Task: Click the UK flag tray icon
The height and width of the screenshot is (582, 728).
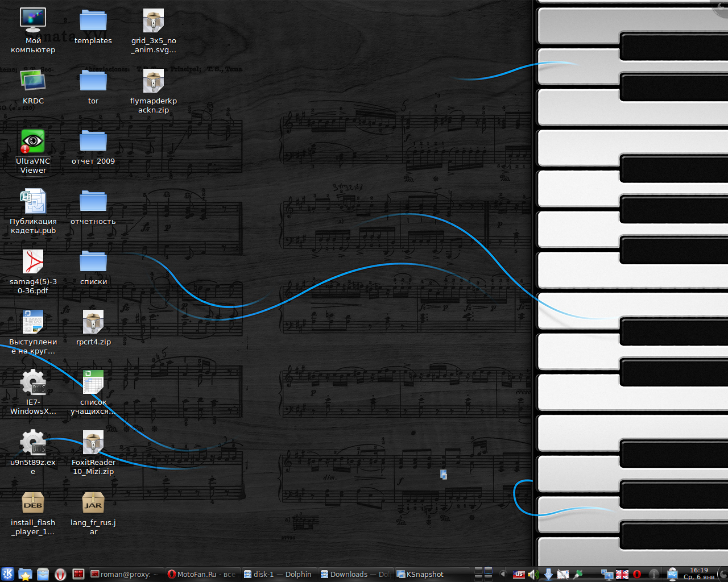Action: pos(622,575)
